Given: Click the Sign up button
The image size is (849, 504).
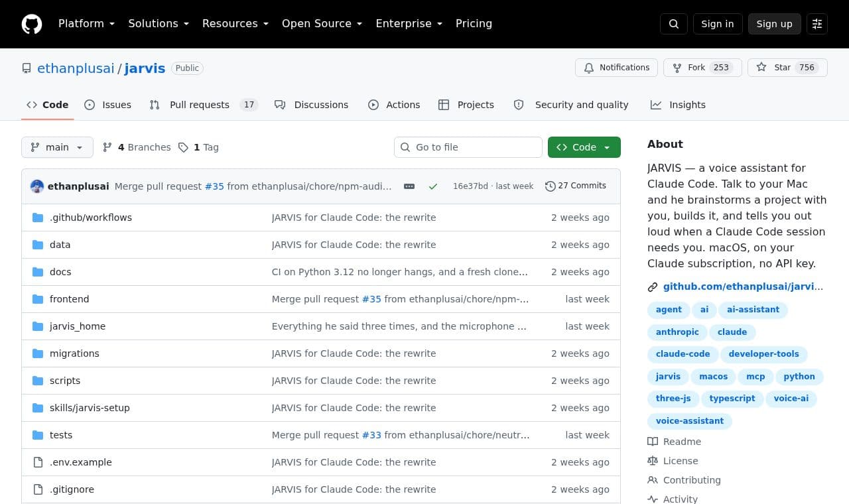Looking at the screenshot, I should (x=775, y=24).
